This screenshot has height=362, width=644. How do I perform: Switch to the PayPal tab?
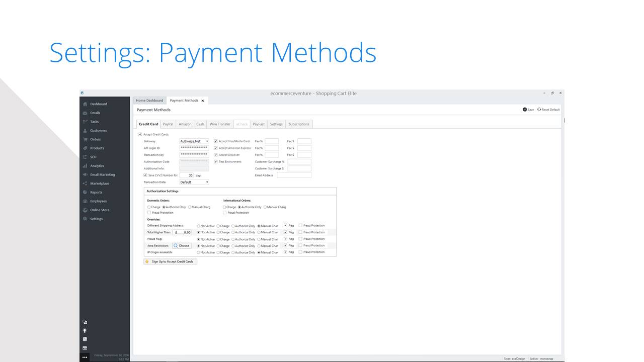click(x=168, y=124)
